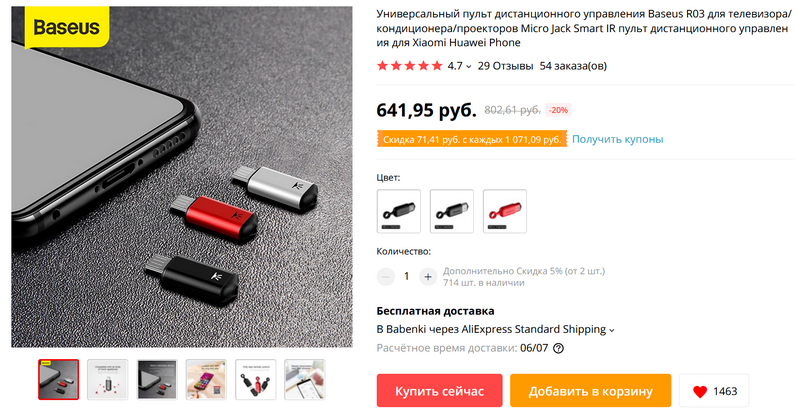Click the Baseus brand logo on image

click(66, 27)
